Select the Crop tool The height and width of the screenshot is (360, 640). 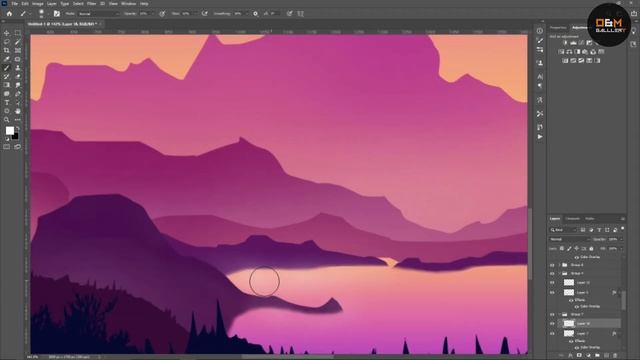point(7,51)
